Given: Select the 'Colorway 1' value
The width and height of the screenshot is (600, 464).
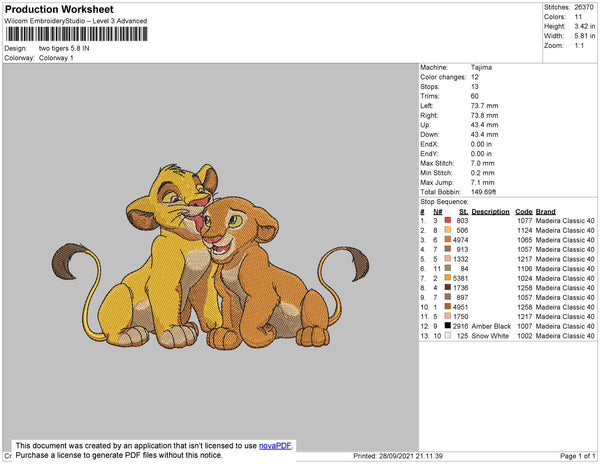Looking at the screenshot, I should (56, 58).
